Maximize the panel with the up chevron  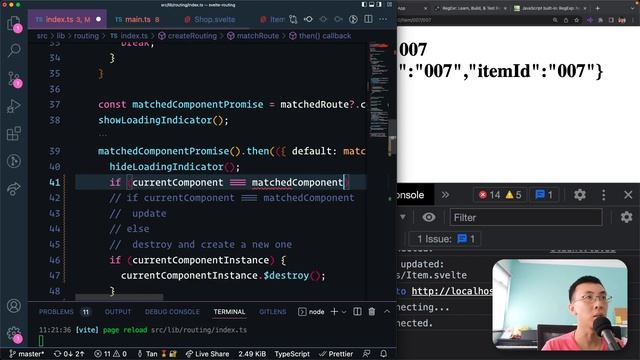pos(387,311)
